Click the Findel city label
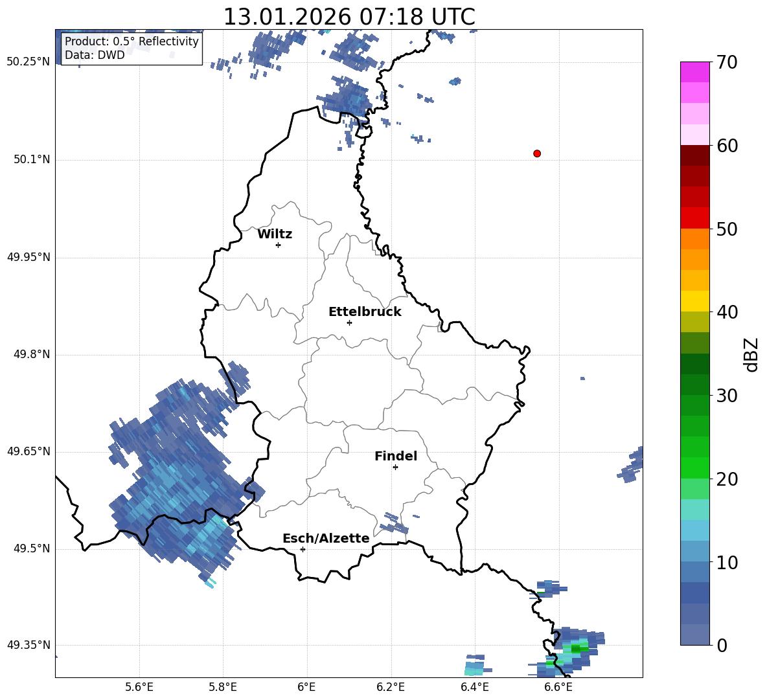The image size is (767, 700). pos(396,456)
